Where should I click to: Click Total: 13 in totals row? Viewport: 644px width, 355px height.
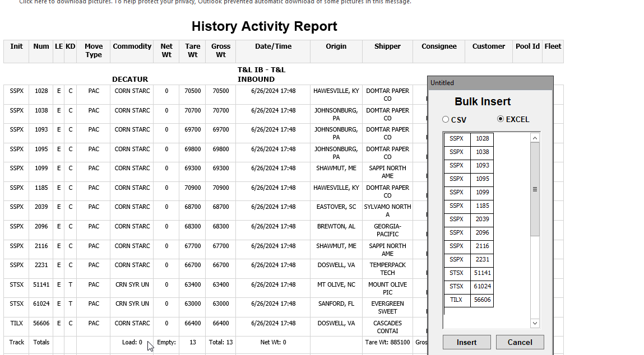221,342
